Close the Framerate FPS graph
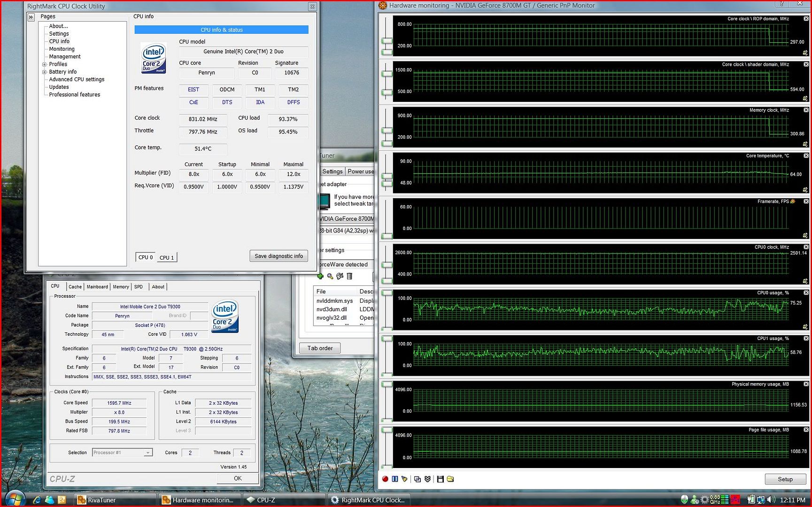This screenshot has height=507, width=812. coord(806,201)
